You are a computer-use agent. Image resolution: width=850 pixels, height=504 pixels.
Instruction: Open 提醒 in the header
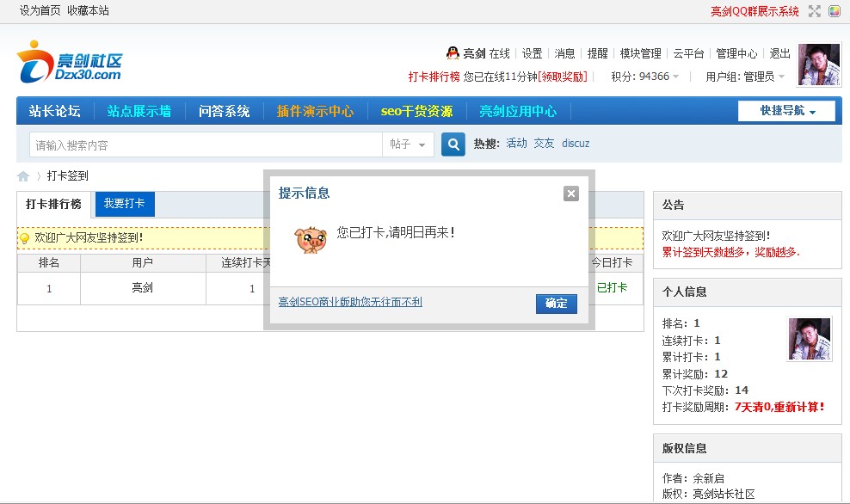tap(597, 53)
